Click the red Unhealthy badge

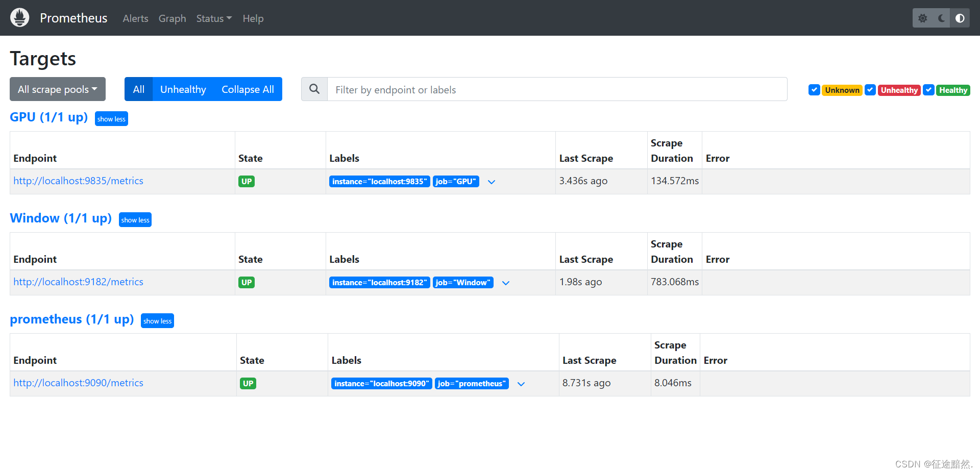pos(899,90)
